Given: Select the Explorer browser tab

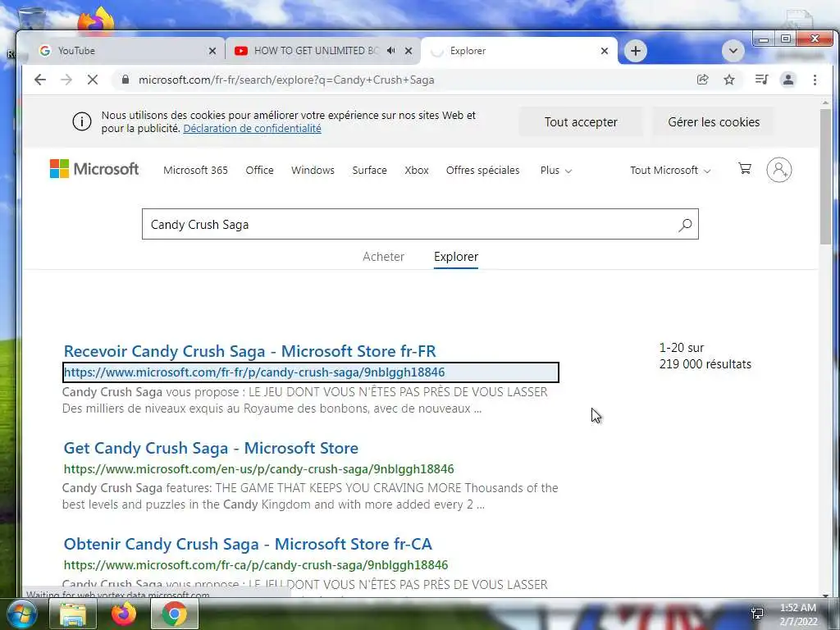Looking at the screenshot, I should 514,51.
